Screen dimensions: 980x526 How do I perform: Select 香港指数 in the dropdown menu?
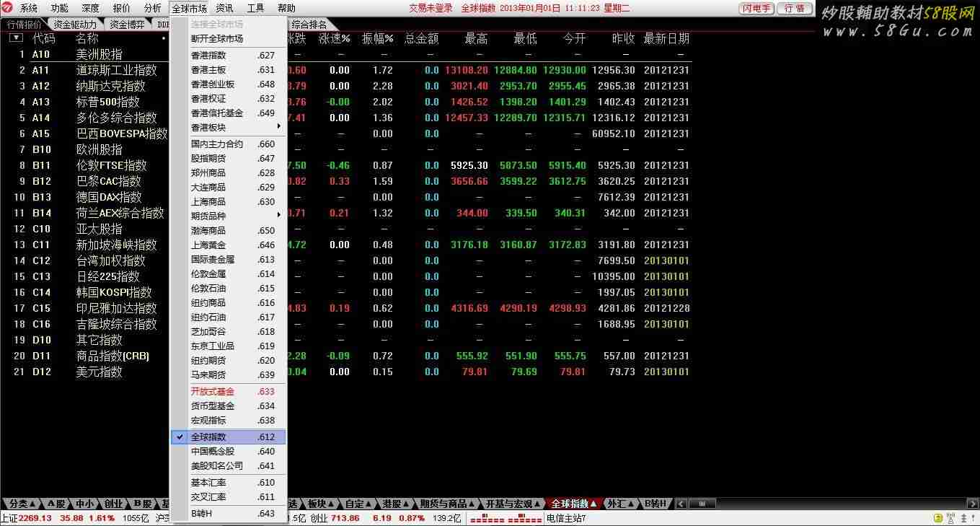(x=229, y=56)
